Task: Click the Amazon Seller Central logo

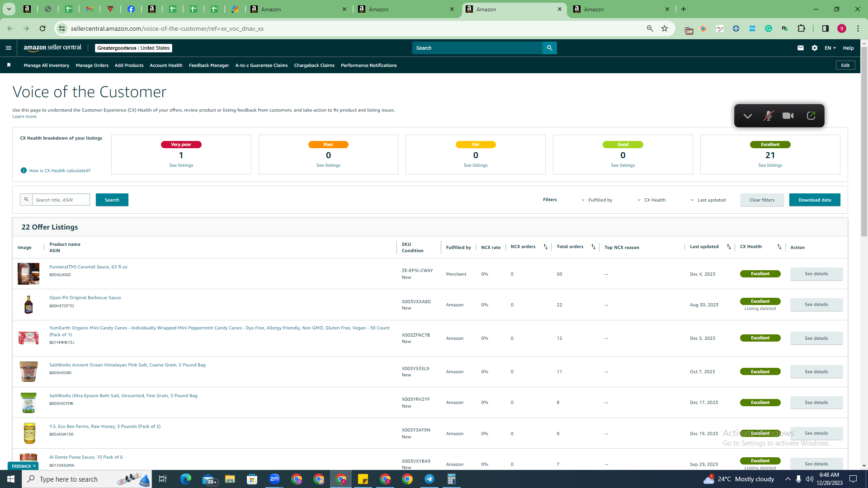Action: coord(52,48)
